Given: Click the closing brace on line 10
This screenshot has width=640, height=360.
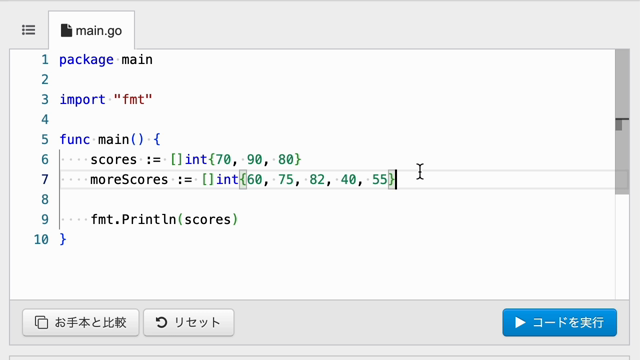Looking at the screenshot, I should coord(63,239).
